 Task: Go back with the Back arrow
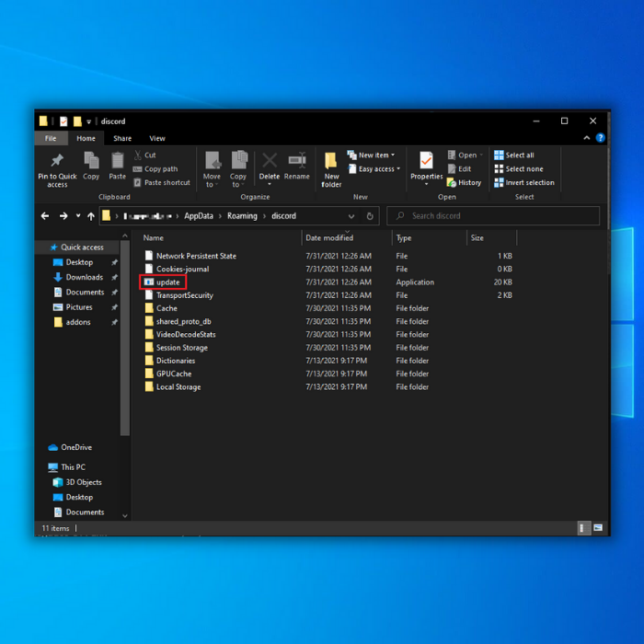point(45,216)
